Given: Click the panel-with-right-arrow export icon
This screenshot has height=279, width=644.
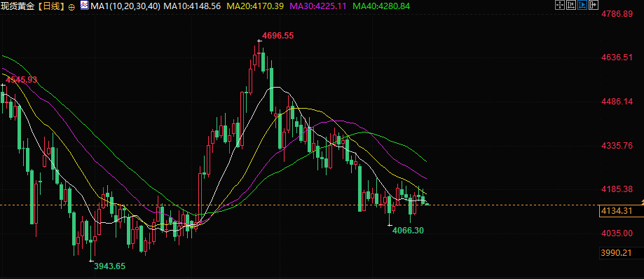Looking at the screenshot, I should click(x=593, y=6).
